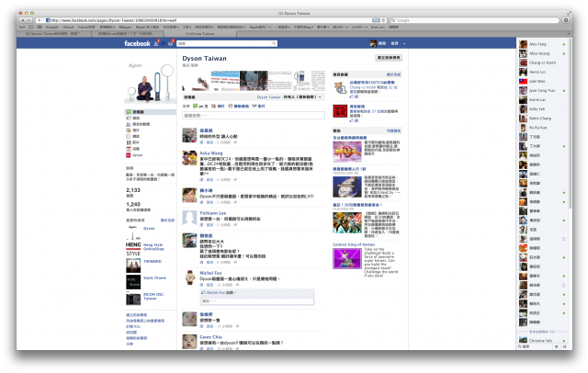Image resolution: width=588 pixels, height=373 pixels.
Task: Open the Top Sites grid icon
Action: [40, 27]
